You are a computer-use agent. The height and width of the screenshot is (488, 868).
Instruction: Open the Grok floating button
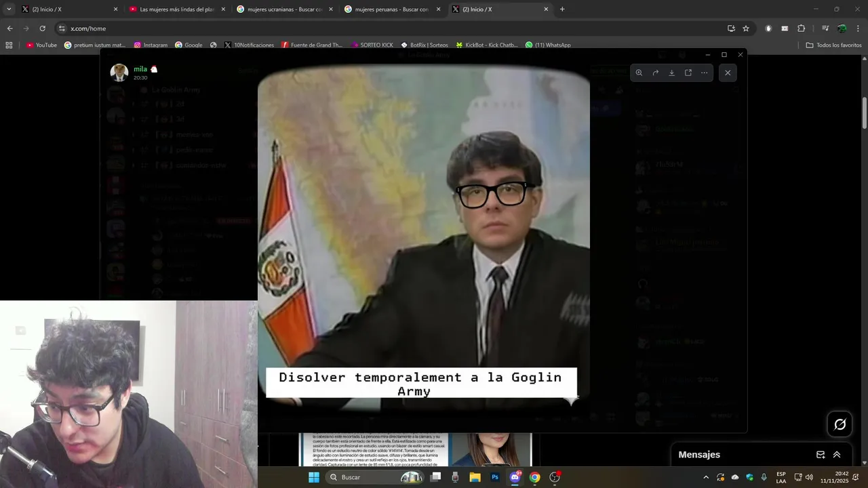840,424
